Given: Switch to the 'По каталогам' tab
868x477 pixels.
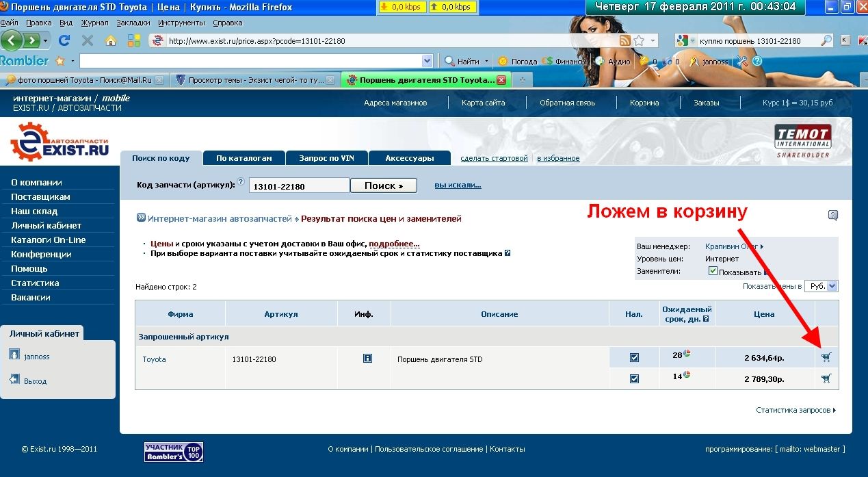Looking at the screenshot, I should [x=244, y=158].
